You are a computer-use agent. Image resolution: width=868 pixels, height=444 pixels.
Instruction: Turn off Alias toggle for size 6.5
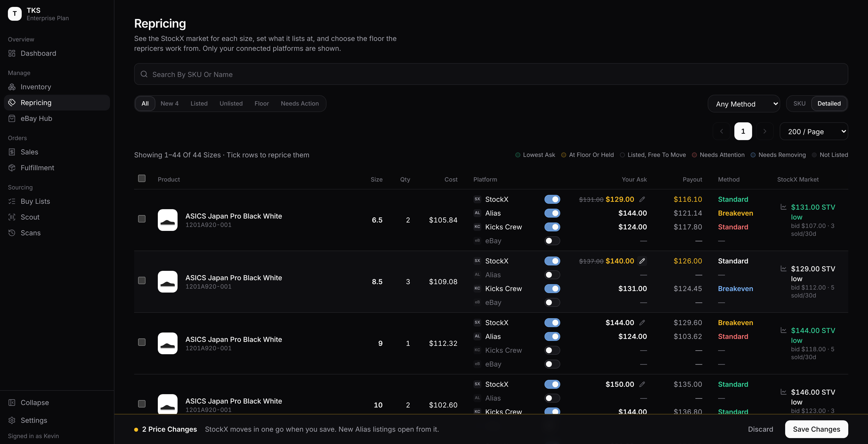coord(552,213)
